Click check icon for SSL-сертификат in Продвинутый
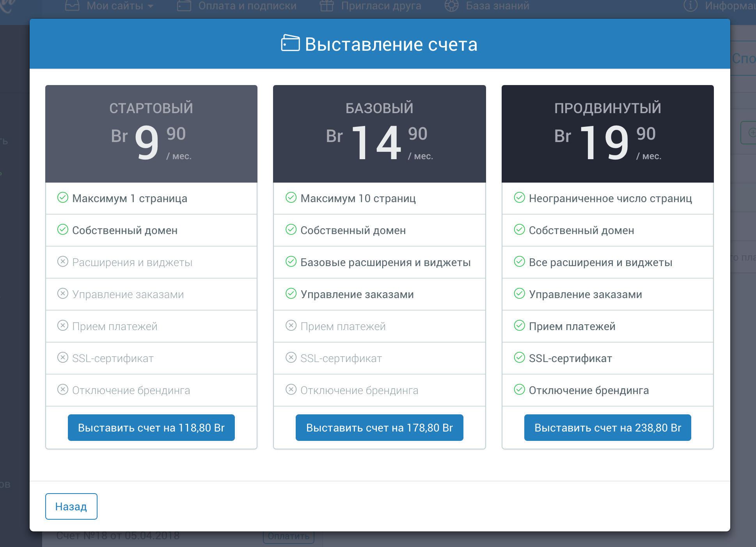 (x=519, y=357)
